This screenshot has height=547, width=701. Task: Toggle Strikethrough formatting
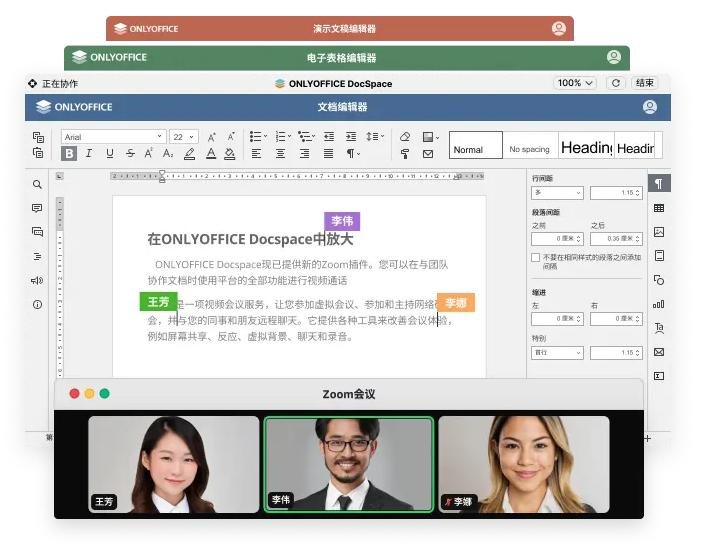pos(130,154)
